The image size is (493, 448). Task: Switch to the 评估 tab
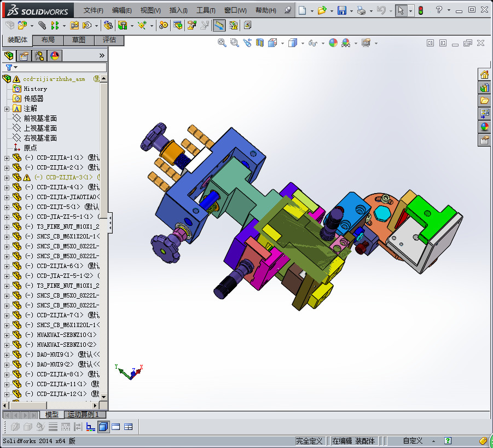[x=109, y=40]
